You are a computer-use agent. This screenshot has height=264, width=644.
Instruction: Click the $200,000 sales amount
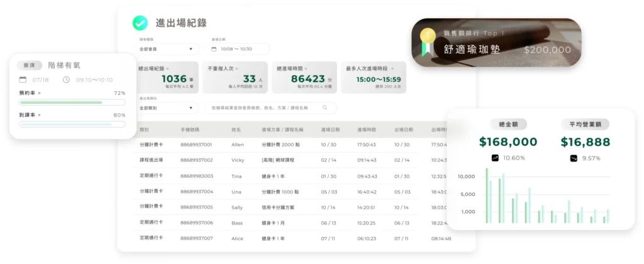pos(548,50)
